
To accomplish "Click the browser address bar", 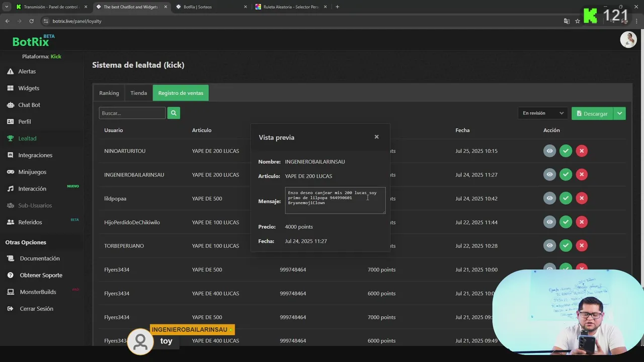I will point(302,21).
